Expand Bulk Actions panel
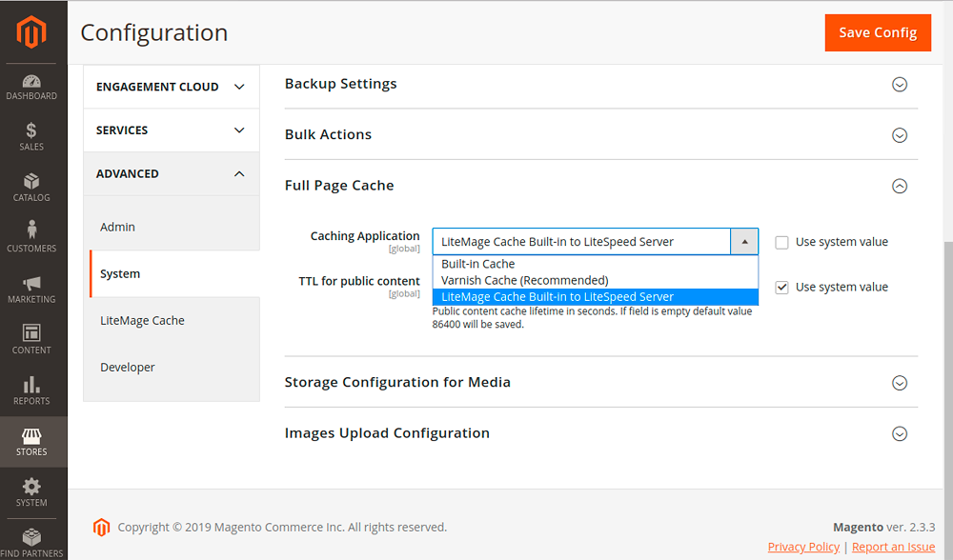The image size is (953, 560). coord(601,134)
